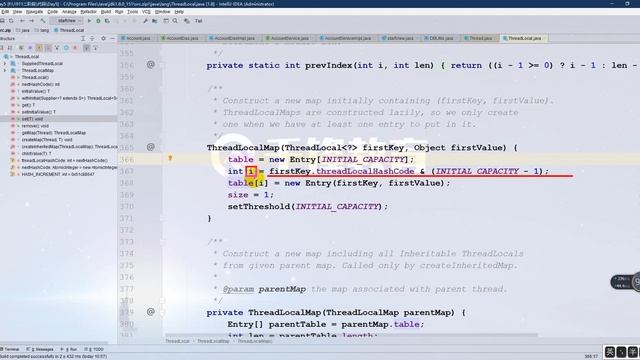The height and width of the screenshot is (360, 640).
Task: Click the threadLocalHashCode token on line 367
Action: pyautogui.click(x=365, y=171)
